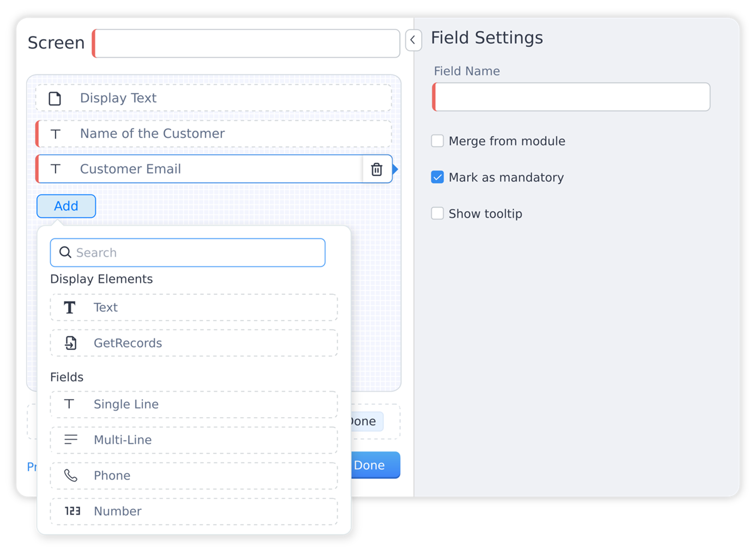This screenshot has width=756, height=554.
Task: Click the Phone handset icon
Action: point(70,475)
